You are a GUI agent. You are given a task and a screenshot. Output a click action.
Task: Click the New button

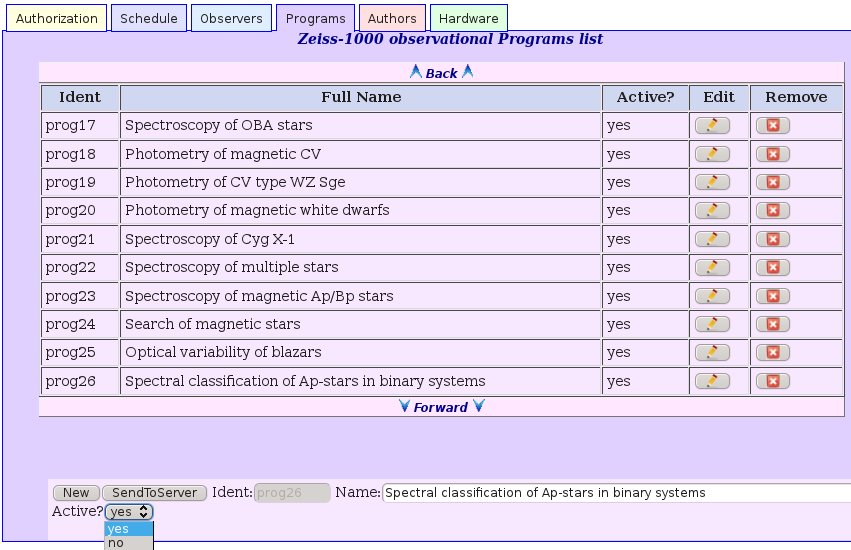[76, 492]
